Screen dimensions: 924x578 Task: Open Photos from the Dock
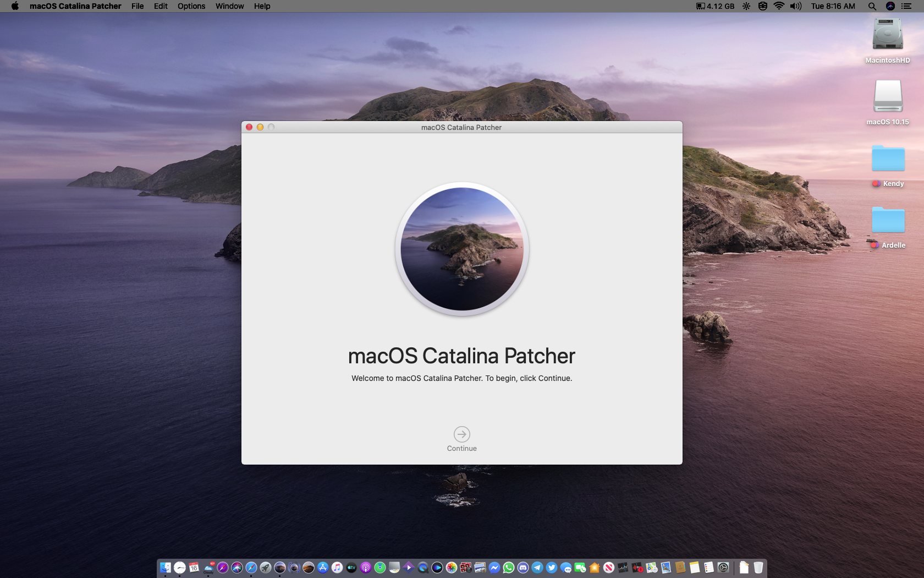pos(452,568)
